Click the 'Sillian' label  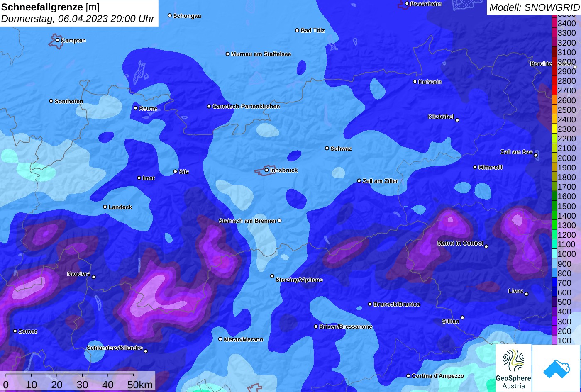click(451, 321)
